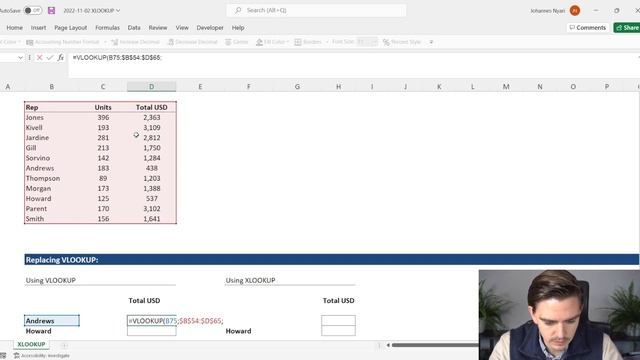
Task: Click Total USD value 2,363
Action: coord(151,118)
